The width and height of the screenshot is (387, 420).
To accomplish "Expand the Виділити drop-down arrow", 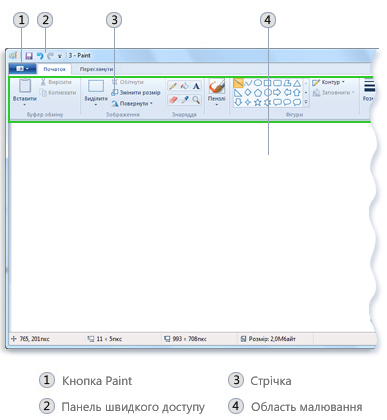I will 96,105.
